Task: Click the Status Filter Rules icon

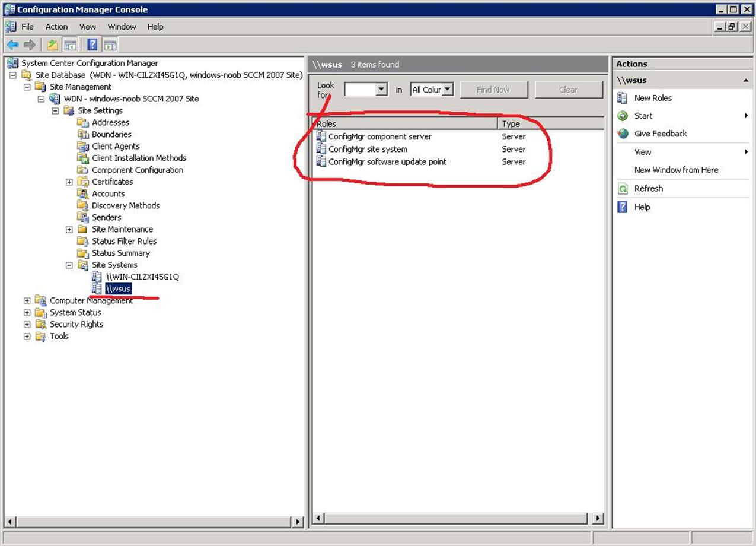Action: [82, 241]
